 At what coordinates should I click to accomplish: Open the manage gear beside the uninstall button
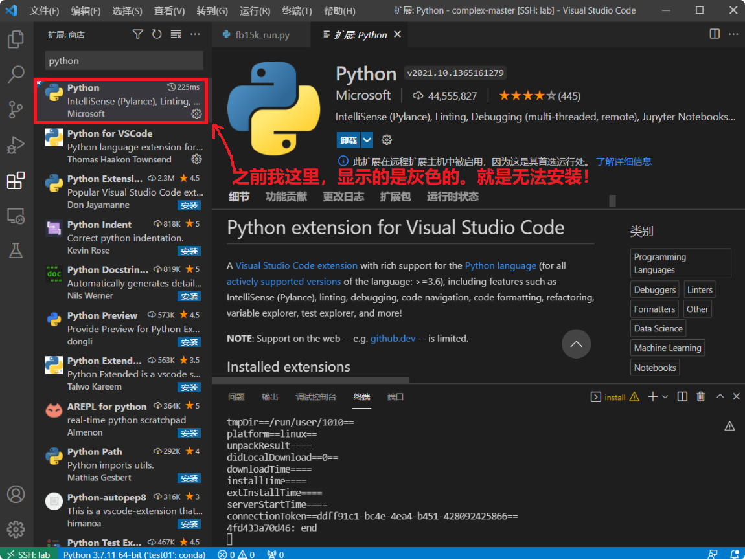[387, 140]
